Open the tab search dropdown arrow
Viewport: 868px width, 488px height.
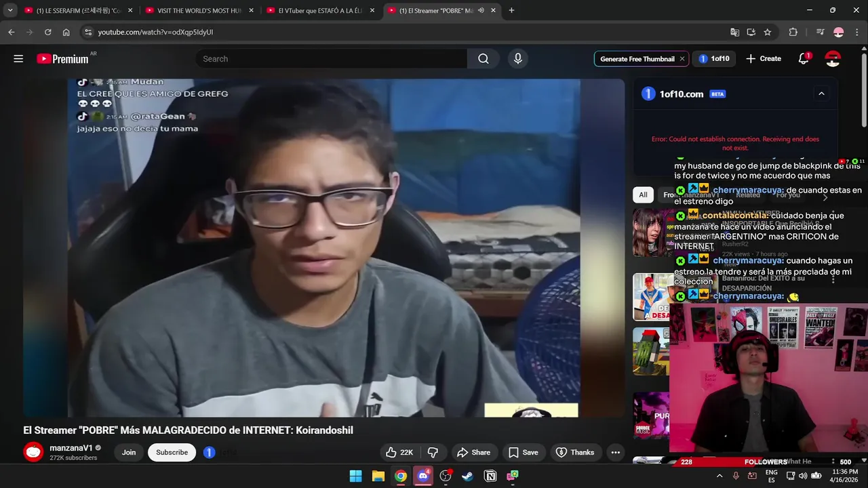coord(10,10)
